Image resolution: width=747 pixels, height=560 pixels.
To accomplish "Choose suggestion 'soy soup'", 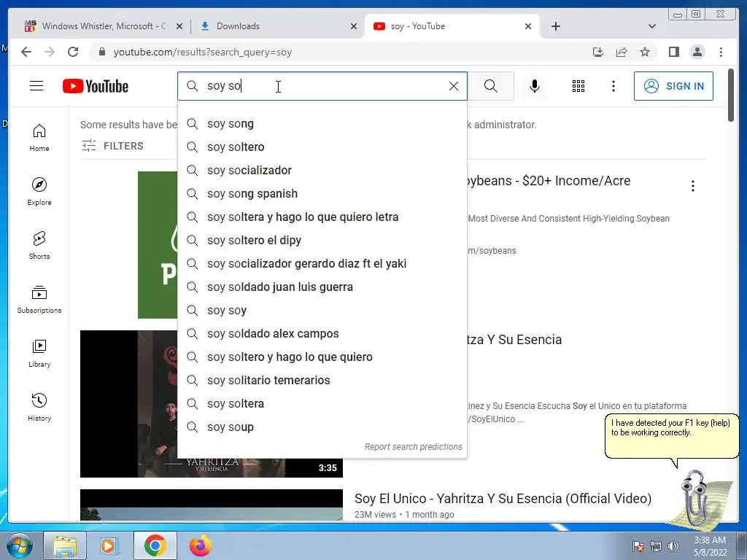I will point(322,427).
